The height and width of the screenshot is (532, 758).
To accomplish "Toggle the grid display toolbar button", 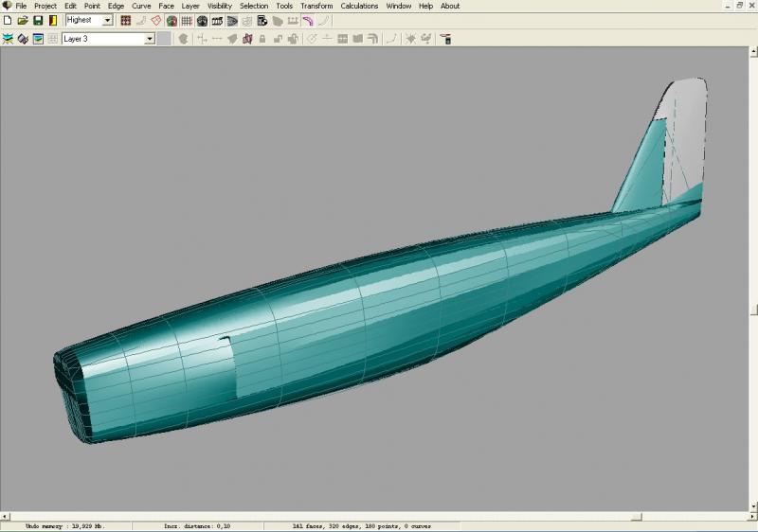I will [x=187, y=20].
